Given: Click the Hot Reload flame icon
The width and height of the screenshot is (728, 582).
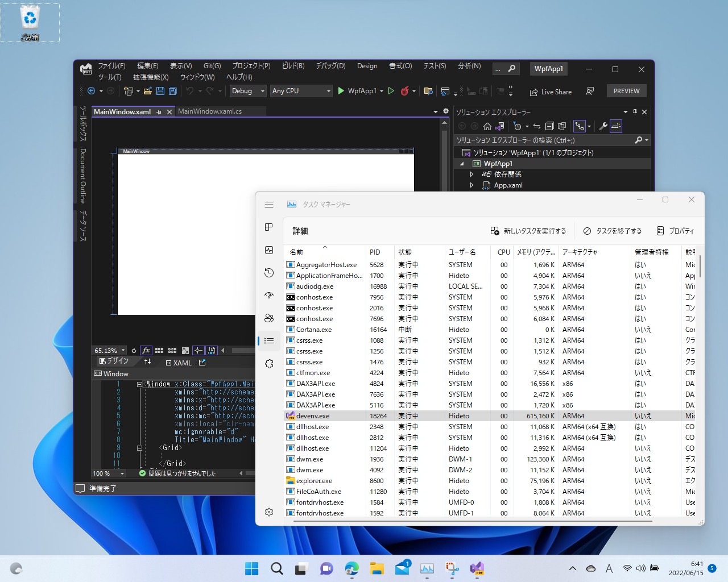Looking at the screenshot, I should (405, 91).
